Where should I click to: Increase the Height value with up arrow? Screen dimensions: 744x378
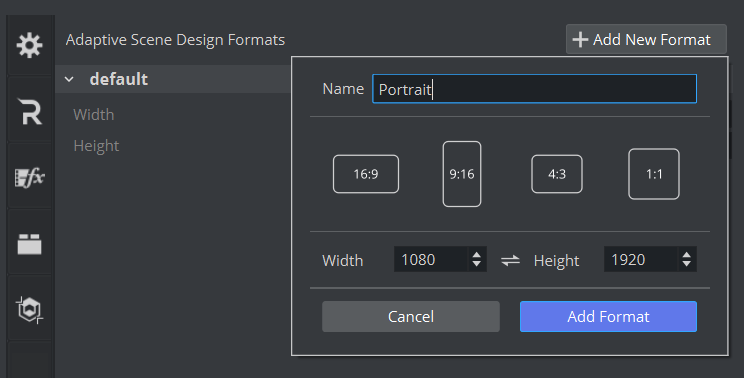687,255
